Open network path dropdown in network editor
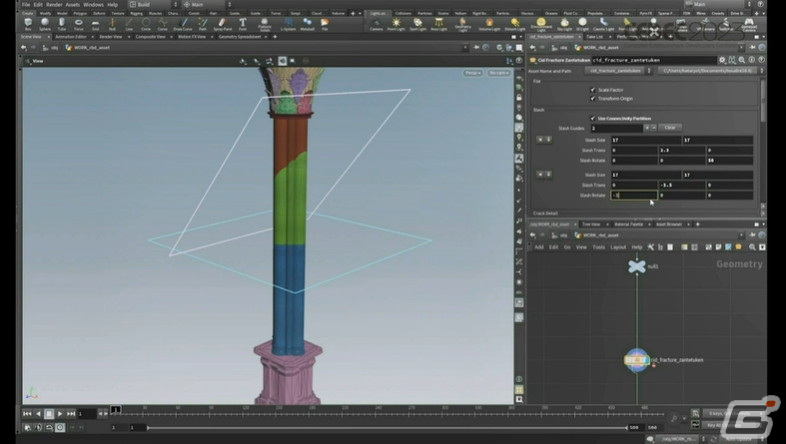 pos(741,235)
